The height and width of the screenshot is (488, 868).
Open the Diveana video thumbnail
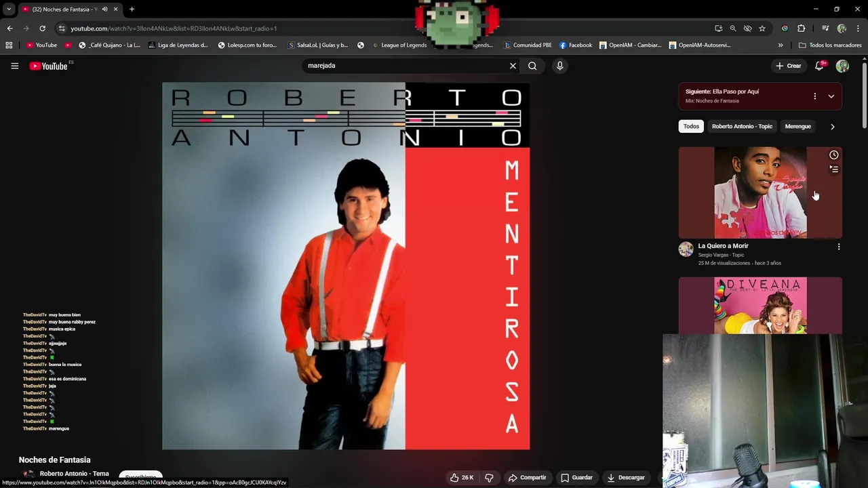coord(760,306)
